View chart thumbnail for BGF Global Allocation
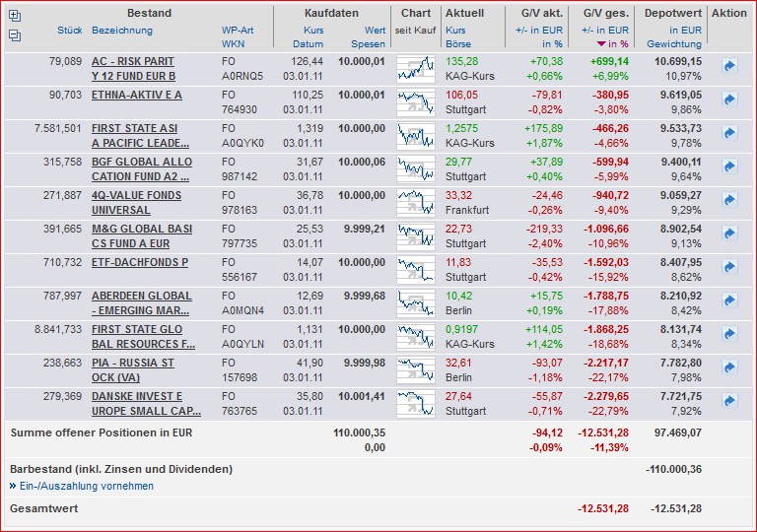The height and width of the screenshot is (532, 757). click(416, 169)
